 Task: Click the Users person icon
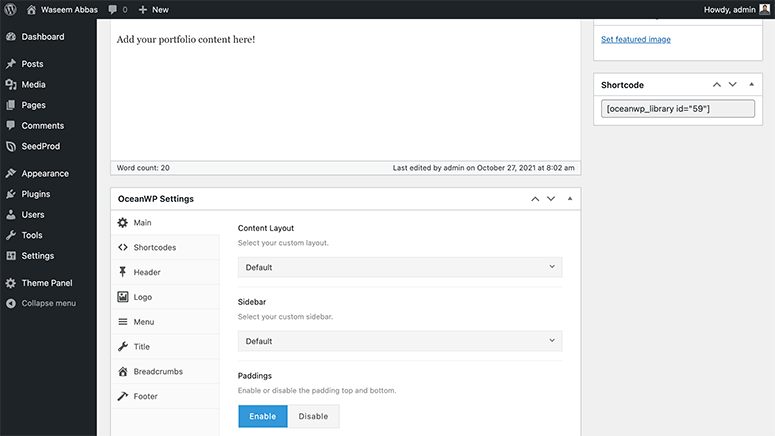11,215
